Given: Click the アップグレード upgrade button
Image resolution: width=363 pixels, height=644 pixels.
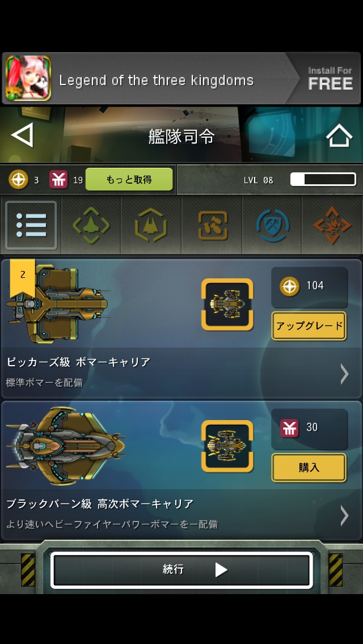Looking at the screenshot, I should pyautogui.click(x=309, y=326).
